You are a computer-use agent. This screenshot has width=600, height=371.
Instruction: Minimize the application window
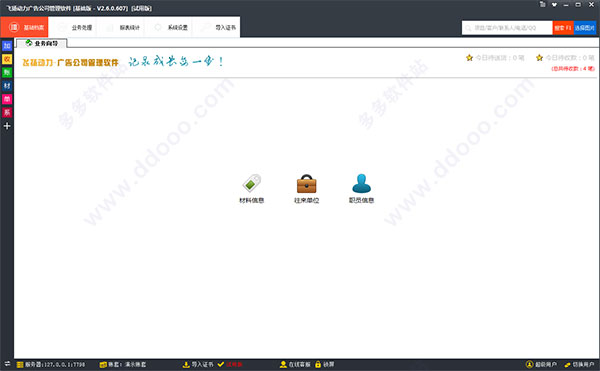coord(566,5)
